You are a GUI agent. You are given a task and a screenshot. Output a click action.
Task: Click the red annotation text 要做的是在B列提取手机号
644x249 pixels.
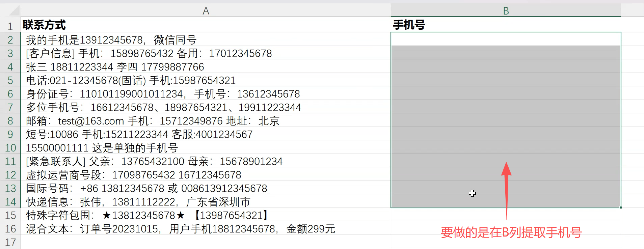click(x=511, y=232)
